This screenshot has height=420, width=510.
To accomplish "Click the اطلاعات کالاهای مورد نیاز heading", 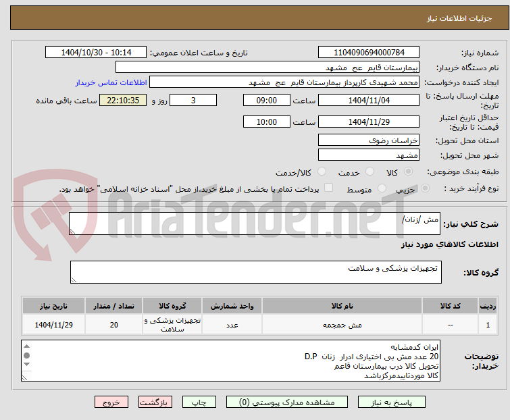I will pyautogui.click(x=449, y=244).
